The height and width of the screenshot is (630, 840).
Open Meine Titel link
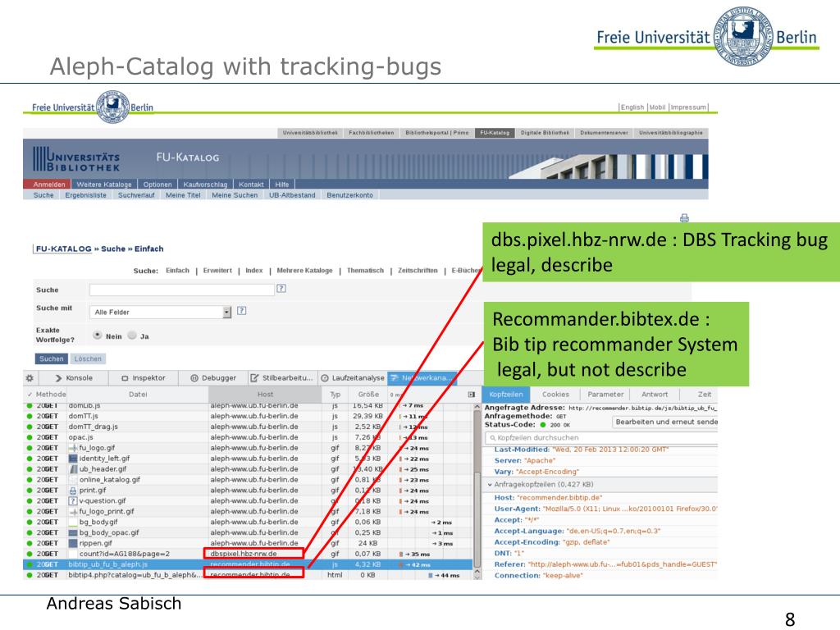[183, 195]
